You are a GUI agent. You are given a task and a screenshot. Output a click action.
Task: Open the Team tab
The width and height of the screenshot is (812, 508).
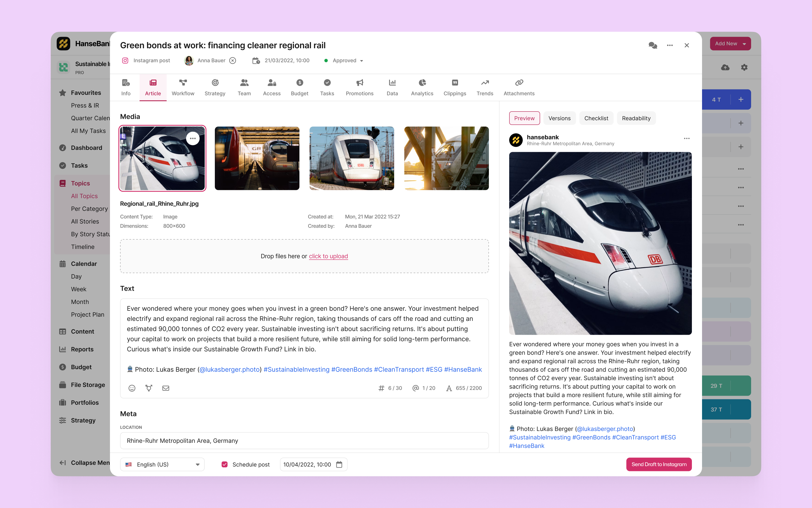tap(244, 88)
